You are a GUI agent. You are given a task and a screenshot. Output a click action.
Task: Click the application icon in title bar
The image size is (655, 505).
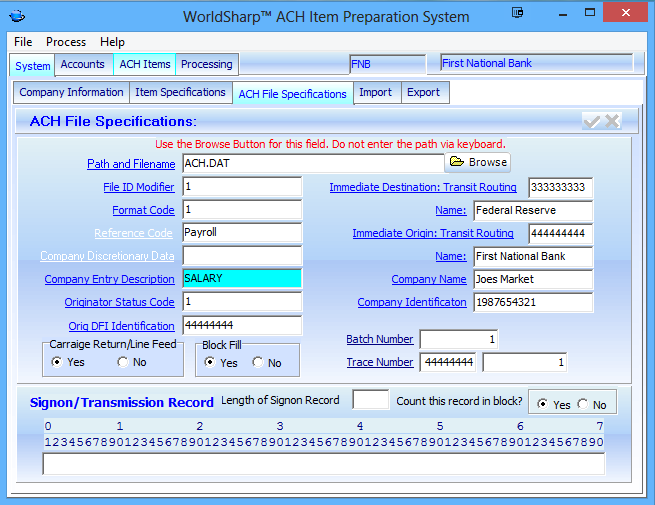(x=16, y=16)
